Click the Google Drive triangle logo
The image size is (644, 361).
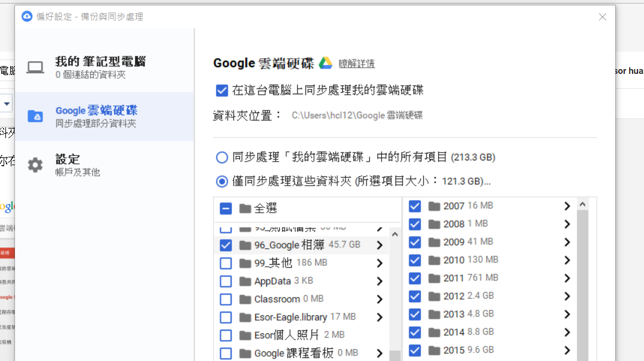click(326, 63)
